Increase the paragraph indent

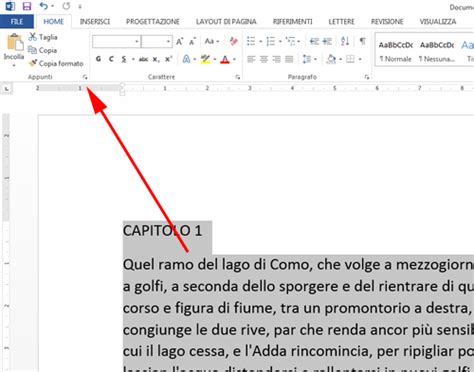327,41
